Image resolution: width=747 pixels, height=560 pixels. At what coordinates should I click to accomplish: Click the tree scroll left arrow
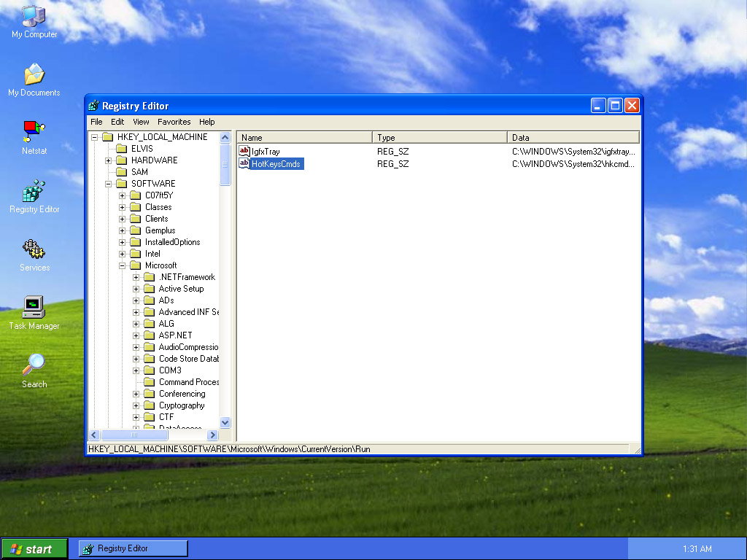(94, 435)
